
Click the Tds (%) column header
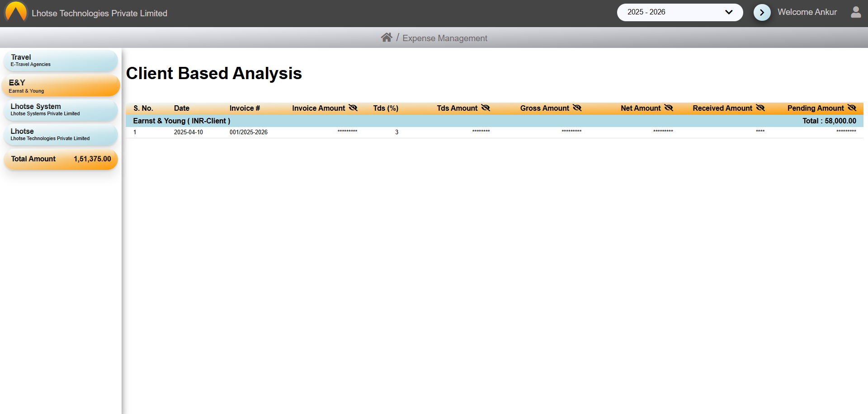(386, 108)
